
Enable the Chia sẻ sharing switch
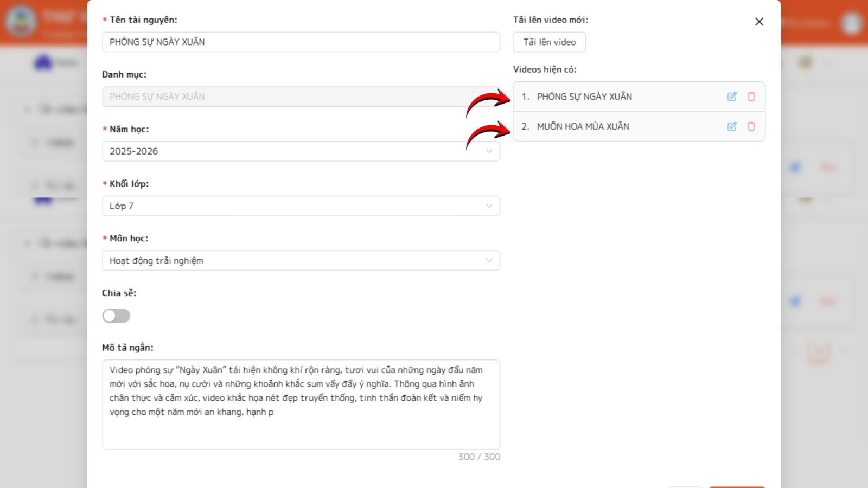coord(116,316)
